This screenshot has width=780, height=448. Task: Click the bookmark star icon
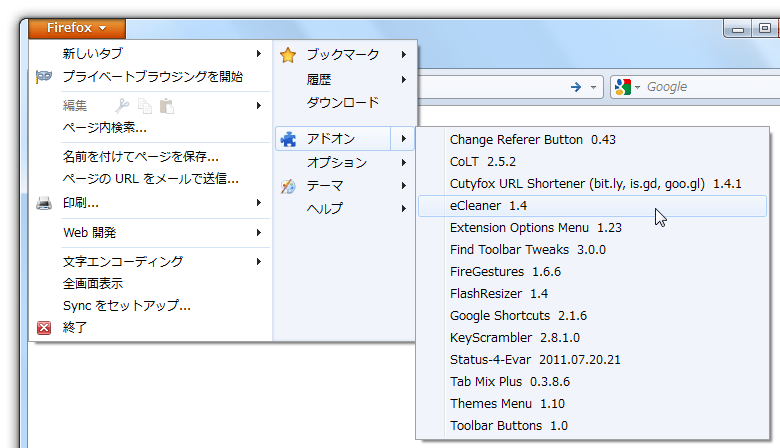pyautogui.click(x=288, y=55)
